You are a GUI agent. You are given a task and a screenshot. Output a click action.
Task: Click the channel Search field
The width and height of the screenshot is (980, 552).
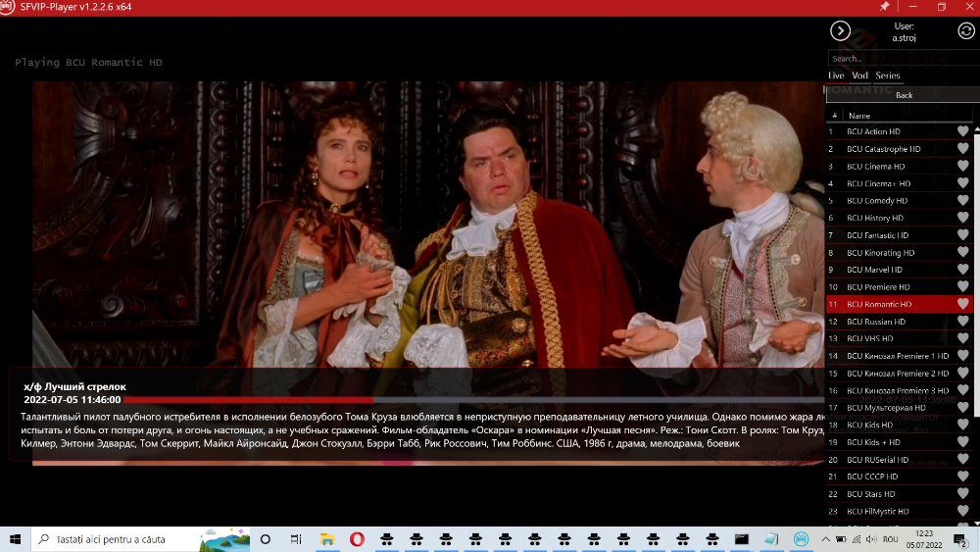pyautogui.click(x=904, y=58)
